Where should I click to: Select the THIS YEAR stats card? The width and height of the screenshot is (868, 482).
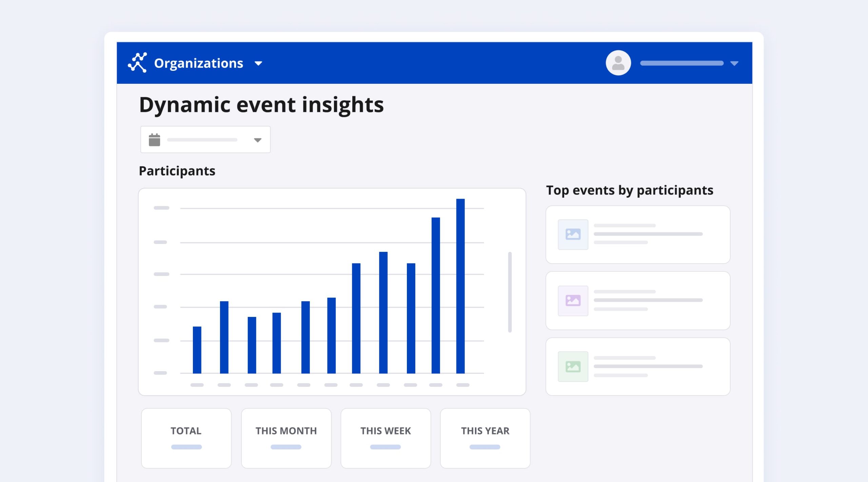click(x=485, y=438)
